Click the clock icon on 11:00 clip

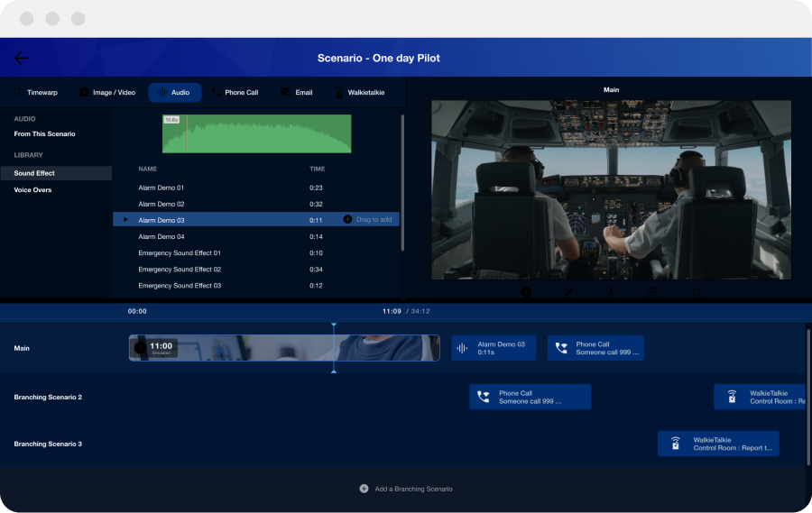pos(140,347)
